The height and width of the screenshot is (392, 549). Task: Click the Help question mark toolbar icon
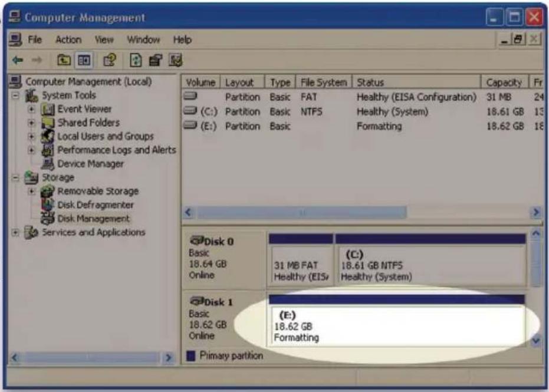pos(110,60)
